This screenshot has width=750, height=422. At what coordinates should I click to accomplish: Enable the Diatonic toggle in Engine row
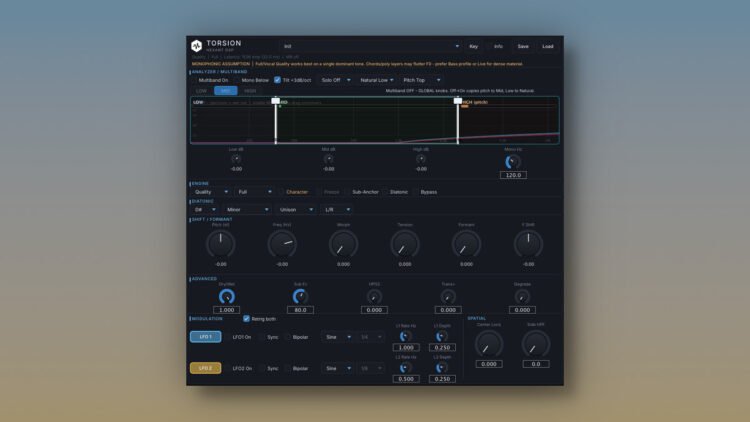tap(396, 192)
